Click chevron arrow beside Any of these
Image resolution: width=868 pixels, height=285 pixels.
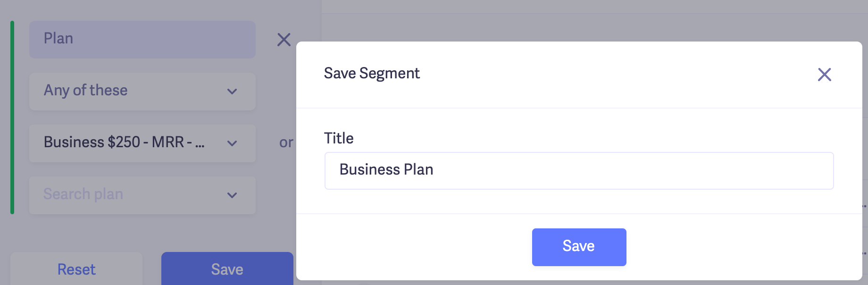tap(232, 92)
